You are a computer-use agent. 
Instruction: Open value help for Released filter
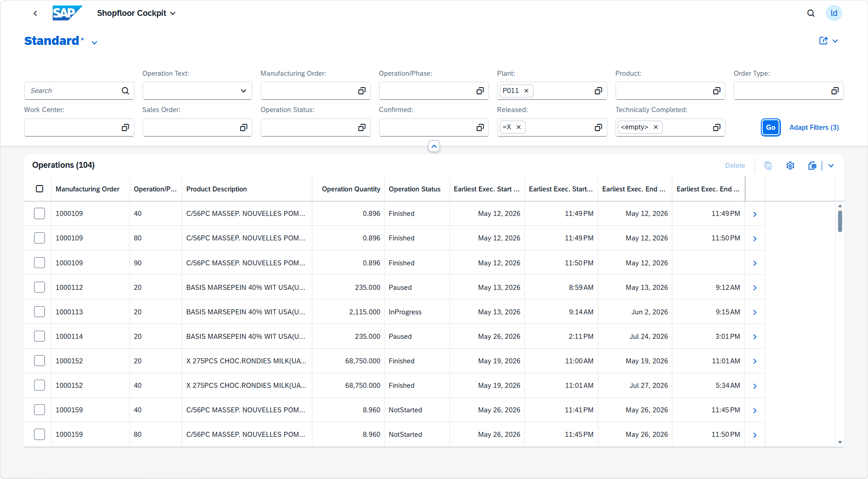point(598,127)
